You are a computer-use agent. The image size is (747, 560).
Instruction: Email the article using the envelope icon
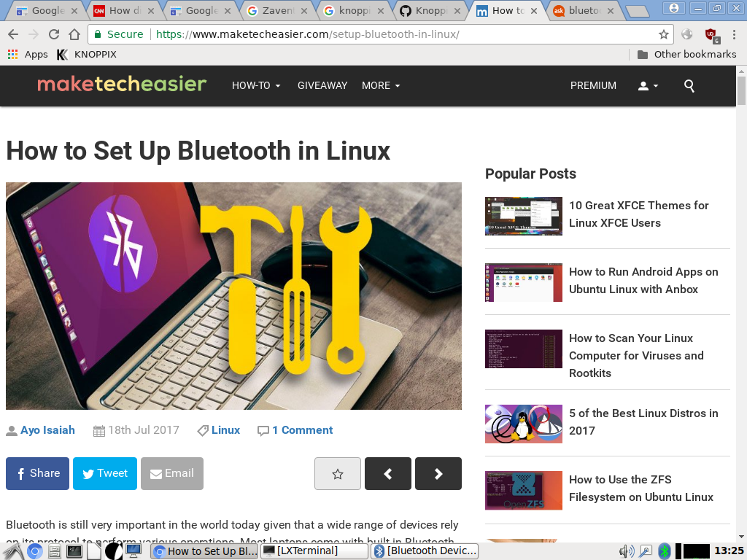(x=171, y=473)
